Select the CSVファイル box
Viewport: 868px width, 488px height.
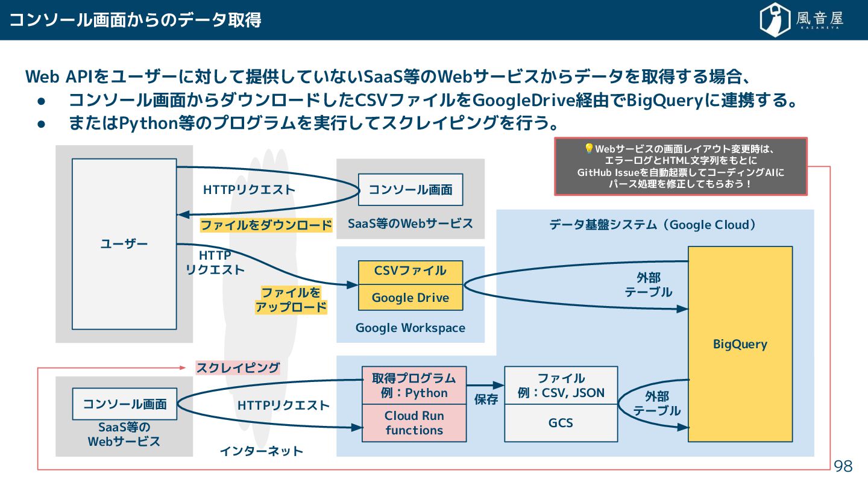click(410, 272)
